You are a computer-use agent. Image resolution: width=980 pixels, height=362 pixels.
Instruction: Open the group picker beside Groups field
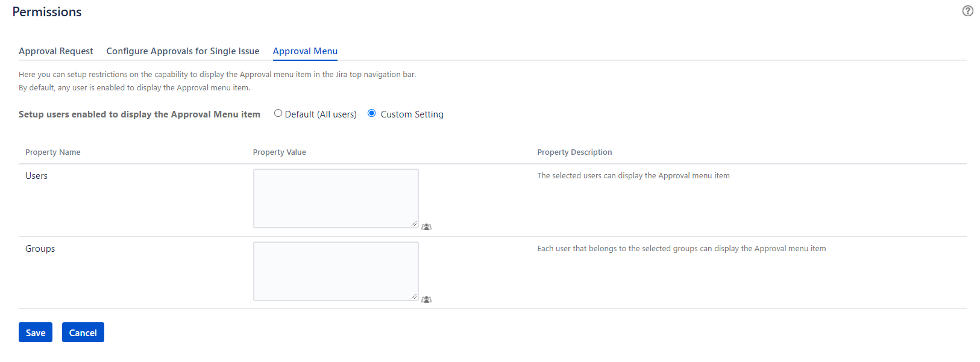[426, 299]
